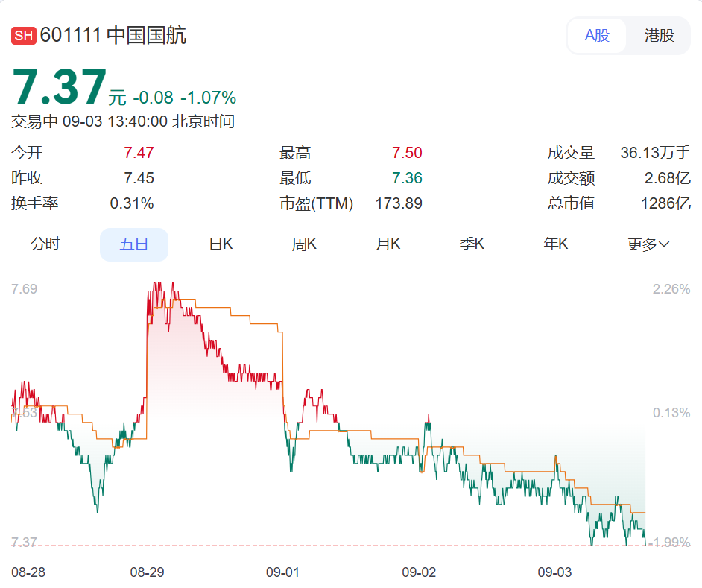Viewport: 702px width, 588px height.
Task: Select the 五日 chart tab
Action: pyautogui.click(x=134, y=244)
